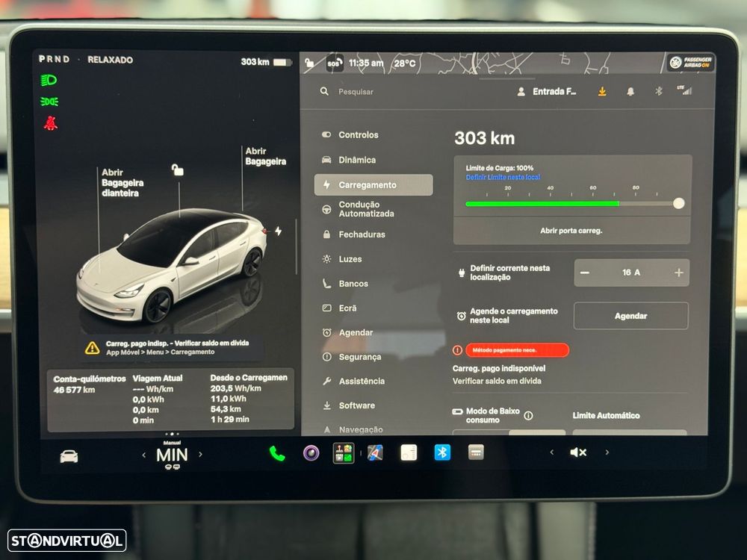This screenshot has width=747, height=560.
Task: Tap Abrir Bagageira rear trunk label
Action: click(265, 156)
